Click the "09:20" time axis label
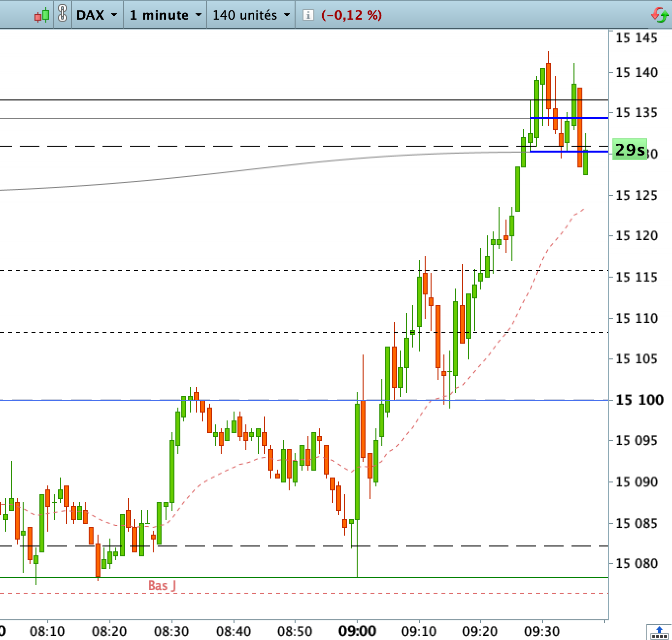The height and width of the screenshot is (640, 672). [480, 631]
